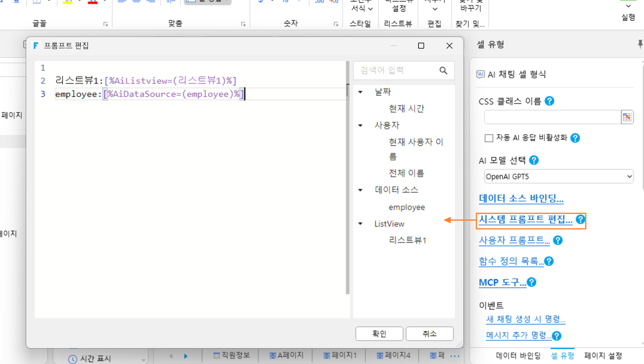This screenshot has height=364, width=644.
Task: Click the CSS class picker icon
Action: [x=627, y=117]
